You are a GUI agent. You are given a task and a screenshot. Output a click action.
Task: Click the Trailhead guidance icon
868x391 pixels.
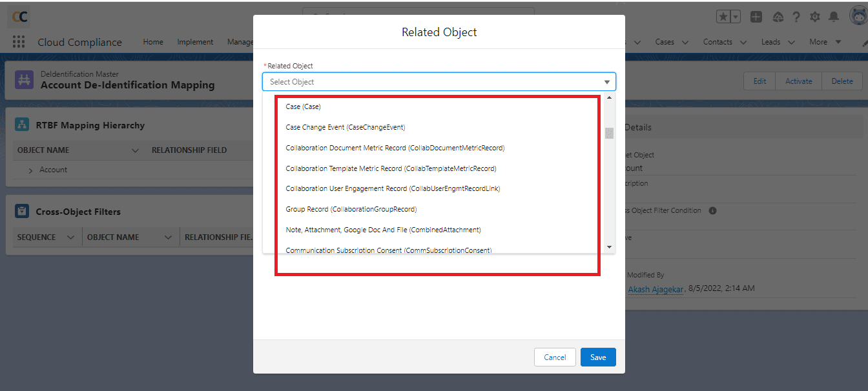(778, 17)
